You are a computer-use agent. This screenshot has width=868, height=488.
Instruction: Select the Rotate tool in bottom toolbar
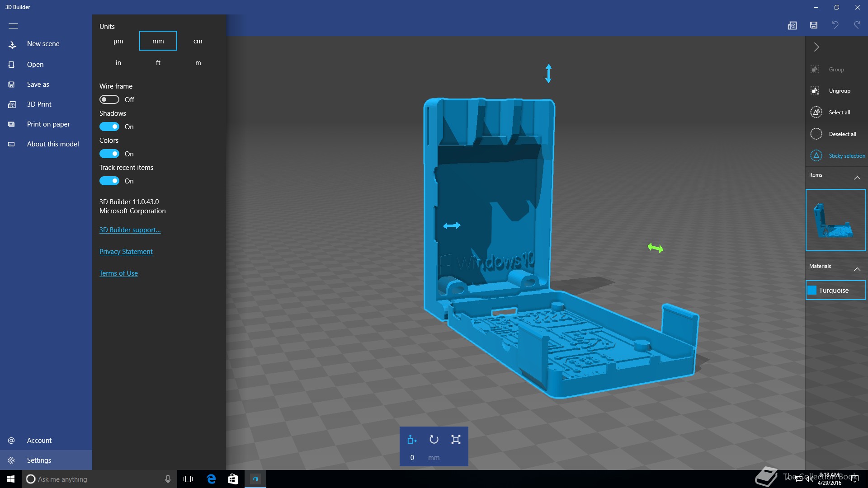coord(434,440)
